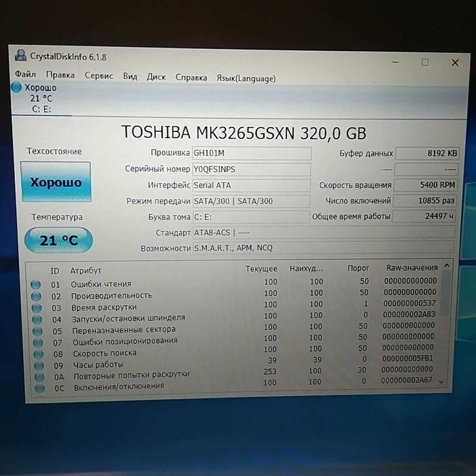The width and height of the screenshot is (476, 476).
Task: Click the 21 °C temperature button
Action: (x=58, y=240)
